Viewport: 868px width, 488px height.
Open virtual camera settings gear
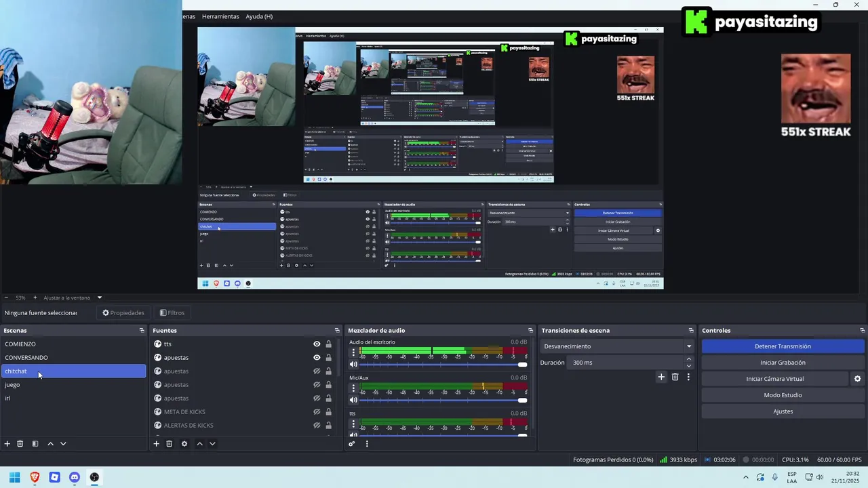[x=857, y=379]
